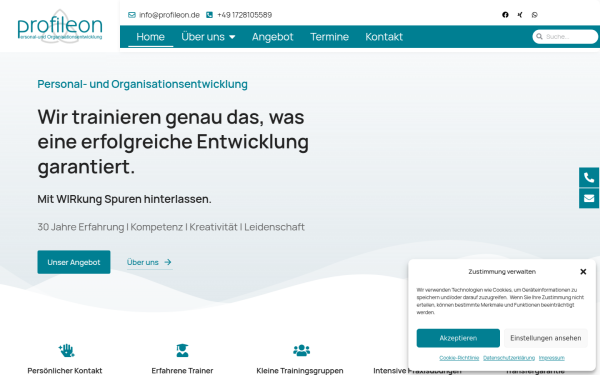600x375 pixels.
Task: Click the floating phone button on right edge
Action: [589, 178]
